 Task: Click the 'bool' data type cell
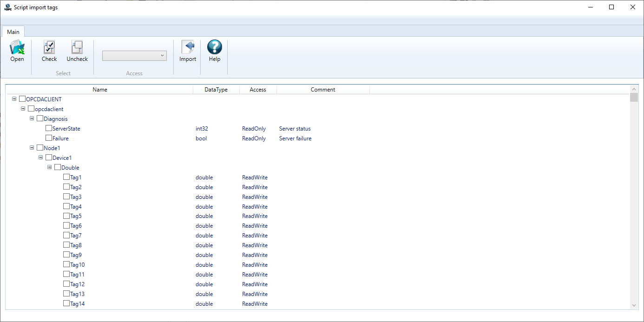point(201,138)
